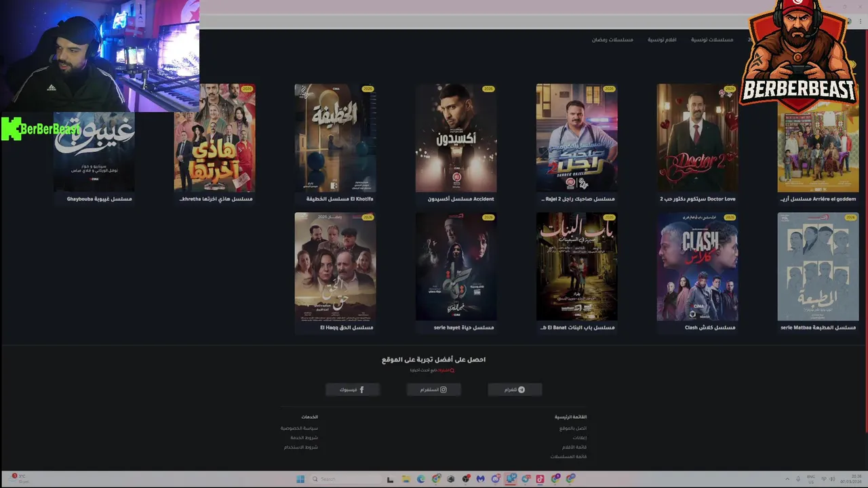Click the 'مسلسل باب البنات' title link
The image size is (868, 488).
click(578, 328)
